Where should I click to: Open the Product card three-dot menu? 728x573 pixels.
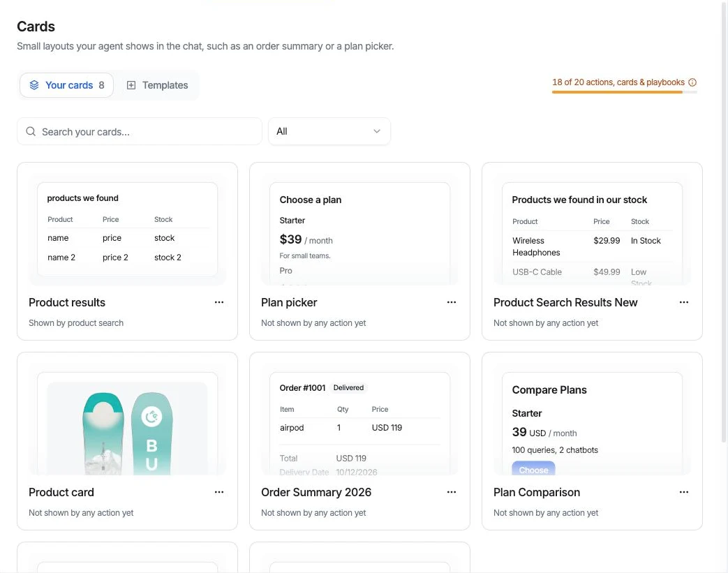(219, 492)
